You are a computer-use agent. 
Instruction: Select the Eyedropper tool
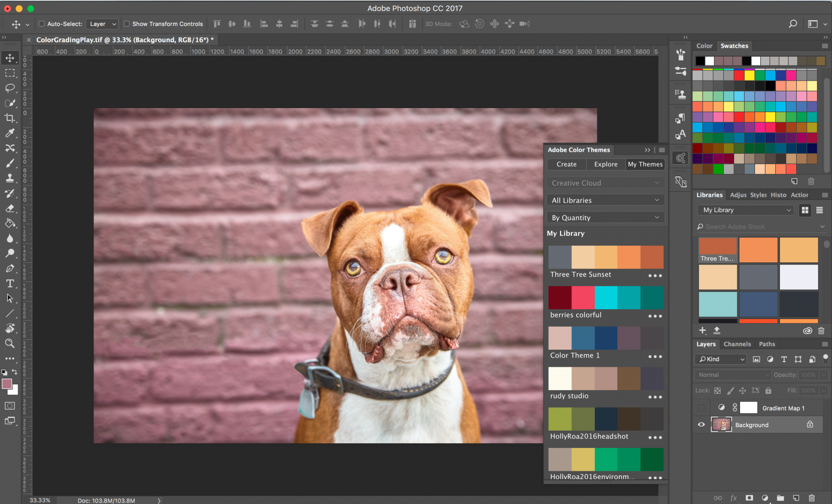[10, 133]
